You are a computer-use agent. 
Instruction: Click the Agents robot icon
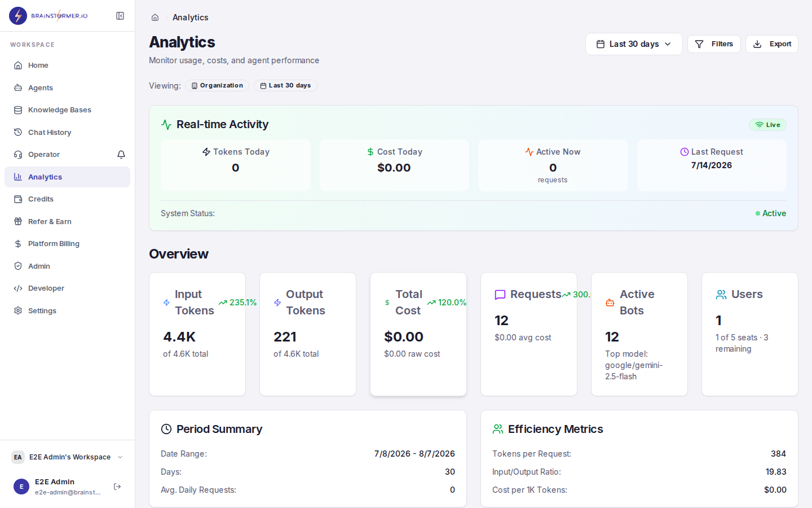(x=18, y=87)
